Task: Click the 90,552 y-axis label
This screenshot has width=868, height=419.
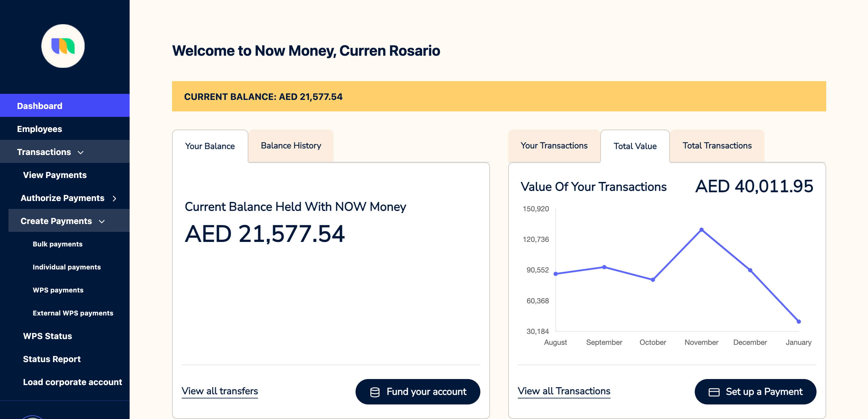Action: [538, 270]
